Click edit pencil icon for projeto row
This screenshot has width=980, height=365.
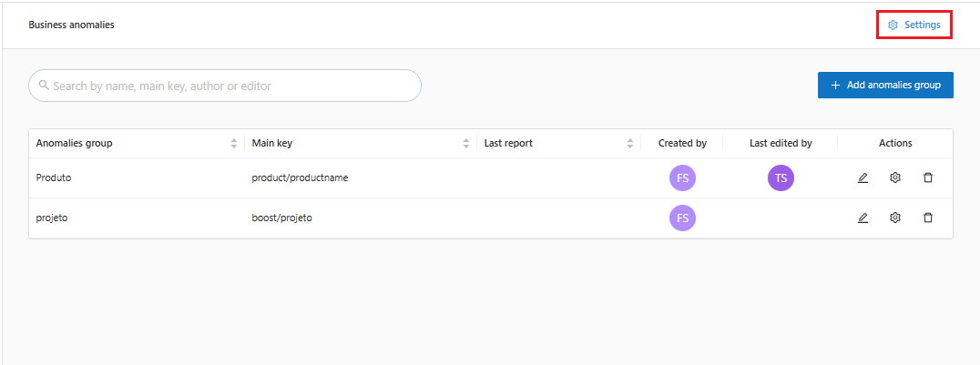(x=863, y=218)
